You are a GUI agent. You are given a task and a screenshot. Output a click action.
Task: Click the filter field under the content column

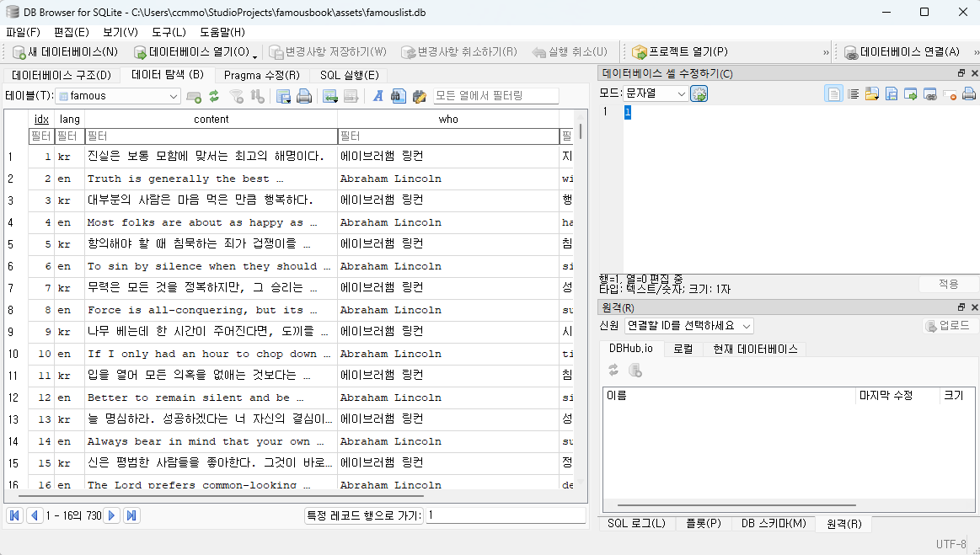point(212,136)
